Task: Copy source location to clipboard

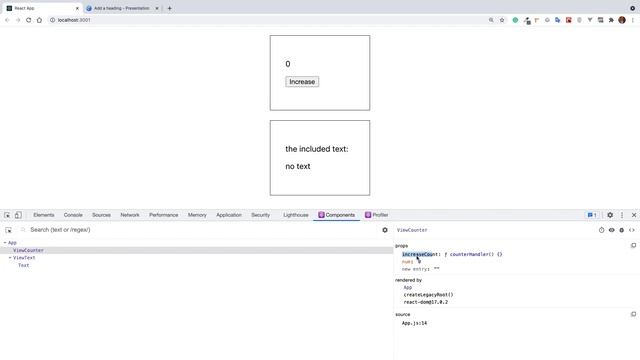Action: click(633, 314)
